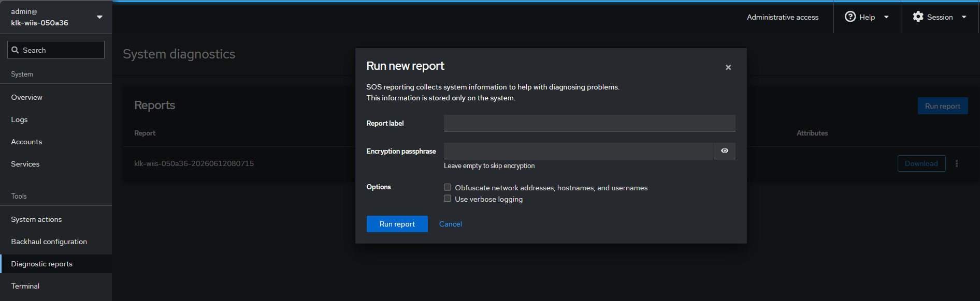Click the Help question mark icon
The height and width of the screenshot is (301, 980).
(850, 17)
